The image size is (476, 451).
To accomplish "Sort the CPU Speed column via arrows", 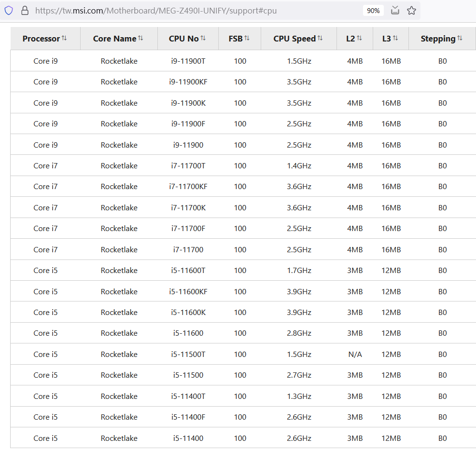I will [x=320, y=38].
